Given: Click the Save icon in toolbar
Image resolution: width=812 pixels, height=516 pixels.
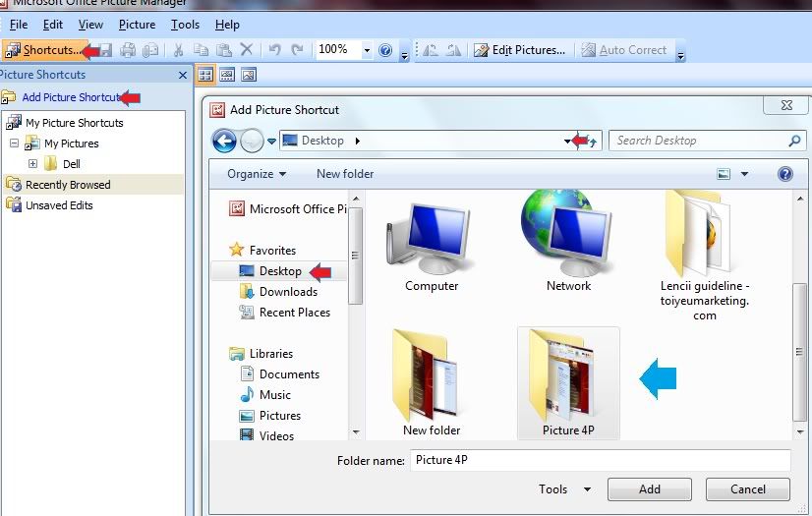Looking at the screenshot, I should [x=105, y=50].
